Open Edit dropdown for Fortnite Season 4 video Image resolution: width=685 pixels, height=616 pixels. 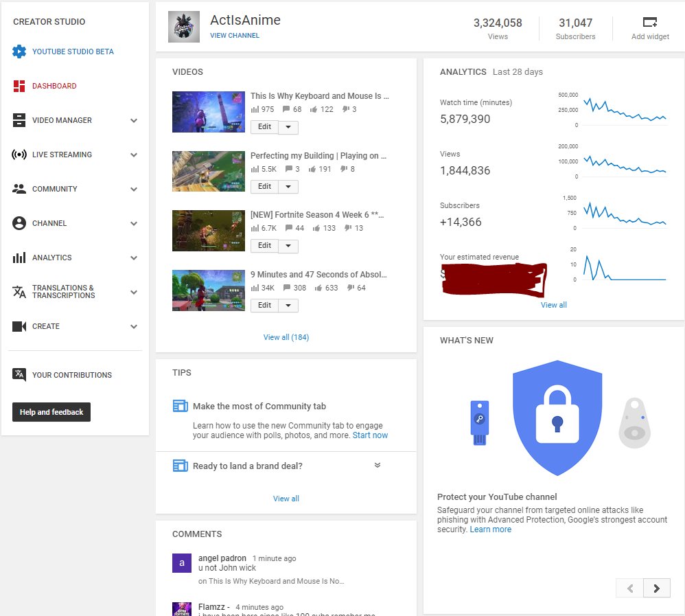[x=288, y=246]
